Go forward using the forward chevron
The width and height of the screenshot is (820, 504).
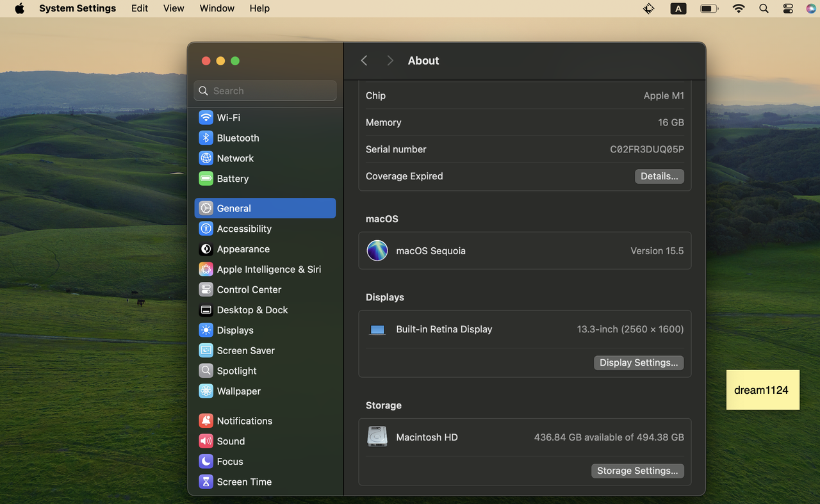389,60
